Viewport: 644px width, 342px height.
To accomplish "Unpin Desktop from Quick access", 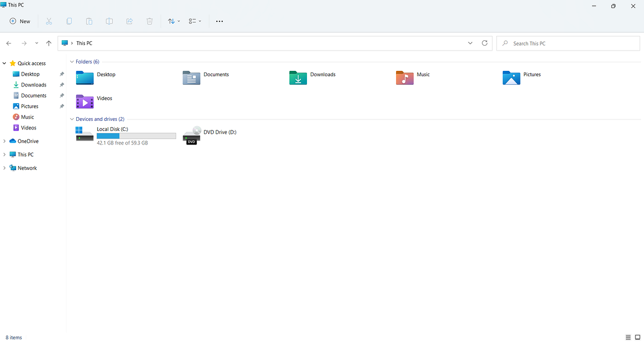I will coord(62,74).
